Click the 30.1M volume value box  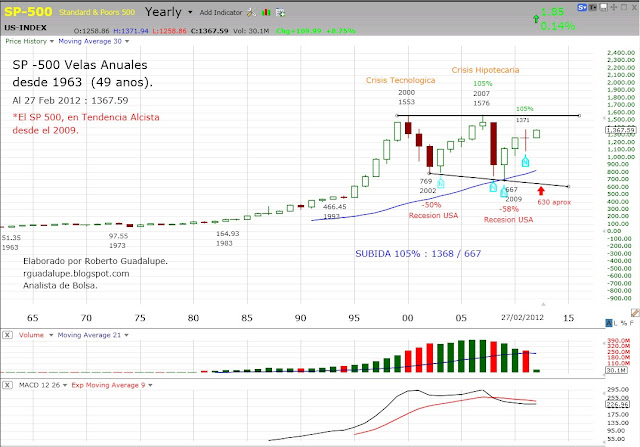tap(616, 370)
